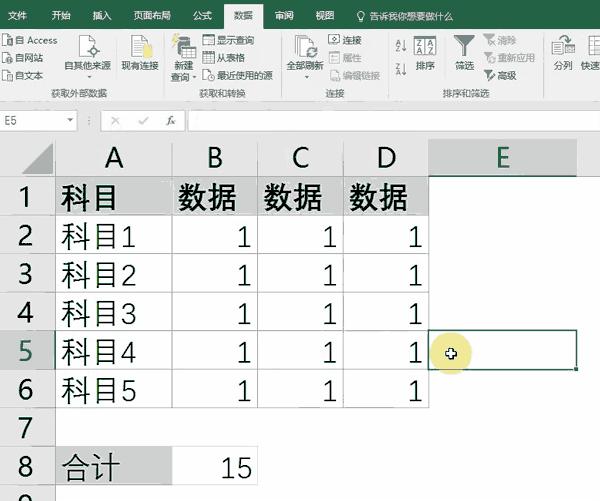Click cell A3 containing 科目2
The width and height of the screenshot is (600, 501).
(x=114, y=274)
